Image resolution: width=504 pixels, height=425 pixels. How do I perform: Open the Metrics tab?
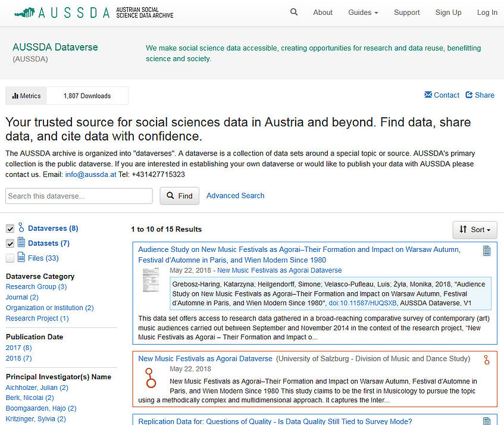26,96
